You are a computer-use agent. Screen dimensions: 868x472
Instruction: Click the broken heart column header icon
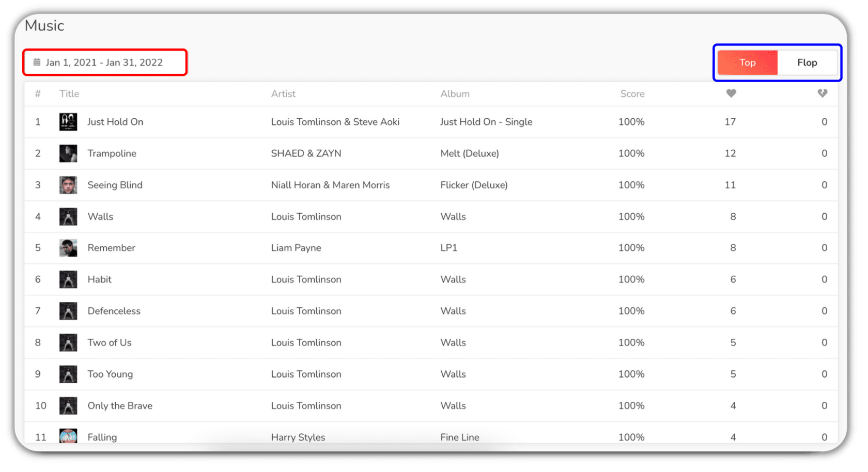822,93
